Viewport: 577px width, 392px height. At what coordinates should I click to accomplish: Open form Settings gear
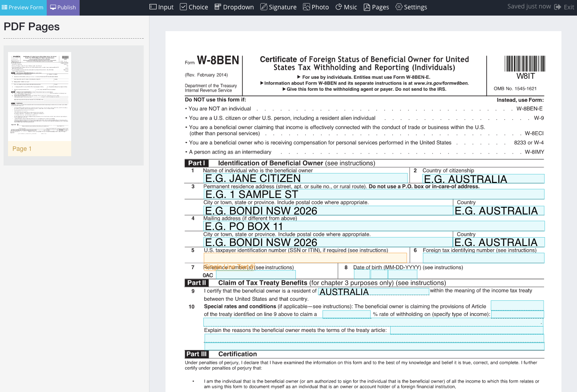click(411, 7)
